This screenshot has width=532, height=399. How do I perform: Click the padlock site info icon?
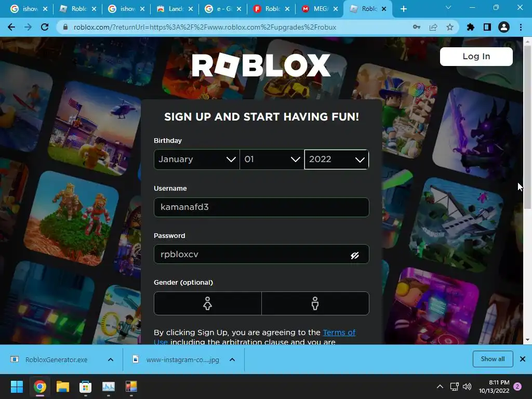tap(65, 27)
